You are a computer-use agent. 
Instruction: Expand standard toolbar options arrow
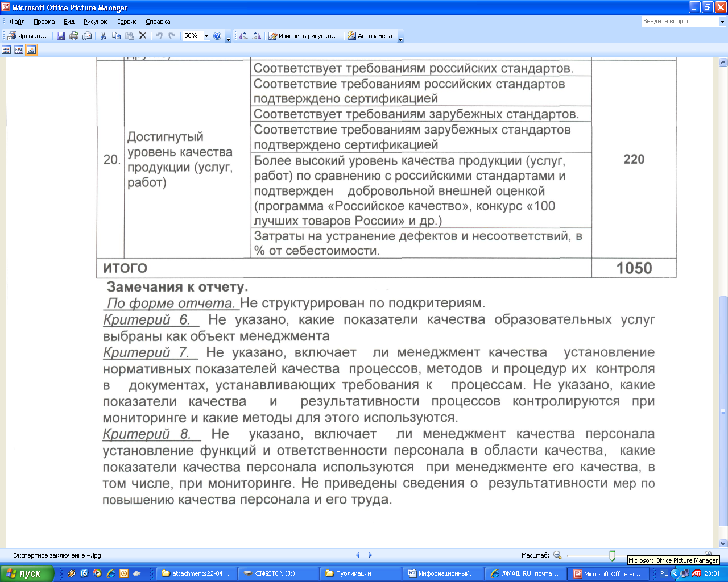[x=229, y=38]
